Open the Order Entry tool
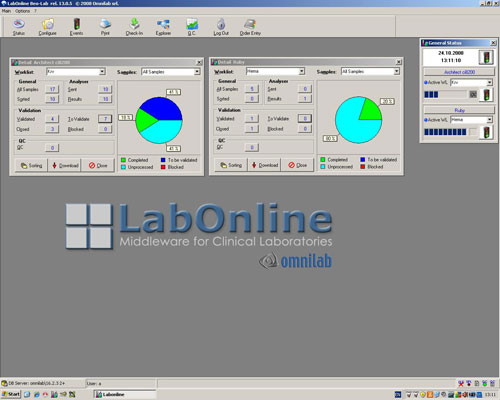The width and height of the screenshot is (500, 400). coord(250,27)
